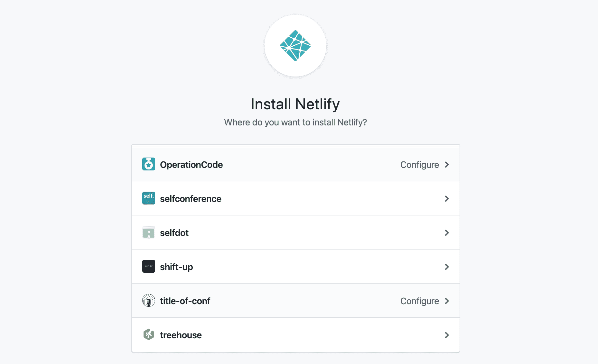The width and height of the screenshot is (598, 364).
Task: Configure Netlify for title-of-conf
Action: tap(419, 301)
